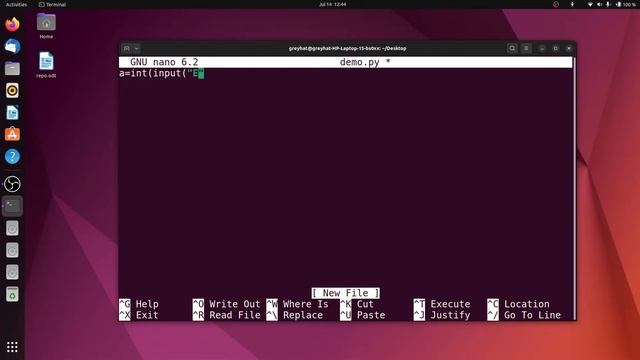Open the Files manager in the dock

point(12,68)
